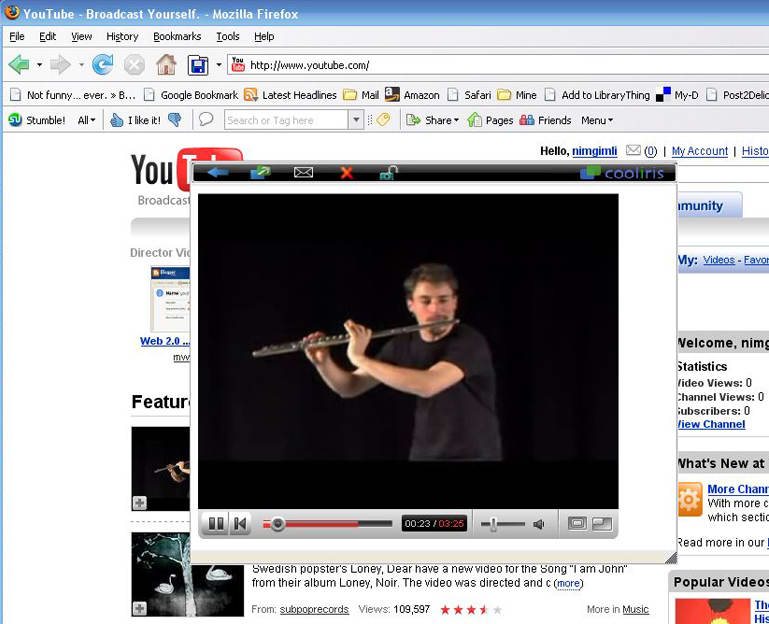Open the nimgimli profile link
769x624 pixels.
point(594,151)
